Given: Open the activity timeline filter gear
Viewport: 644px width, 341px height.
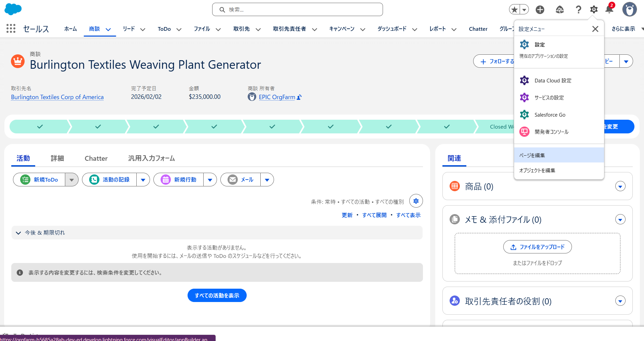Looking at the screenshot, I should click(x=416, y=201).
